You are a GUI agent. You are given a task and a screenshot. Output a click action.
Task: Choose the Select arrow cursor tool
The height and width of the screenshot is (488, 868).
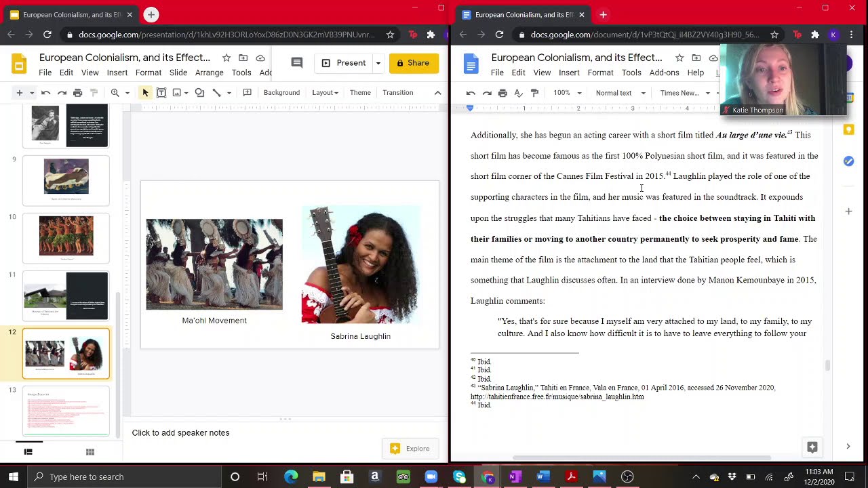coord(145,93)
